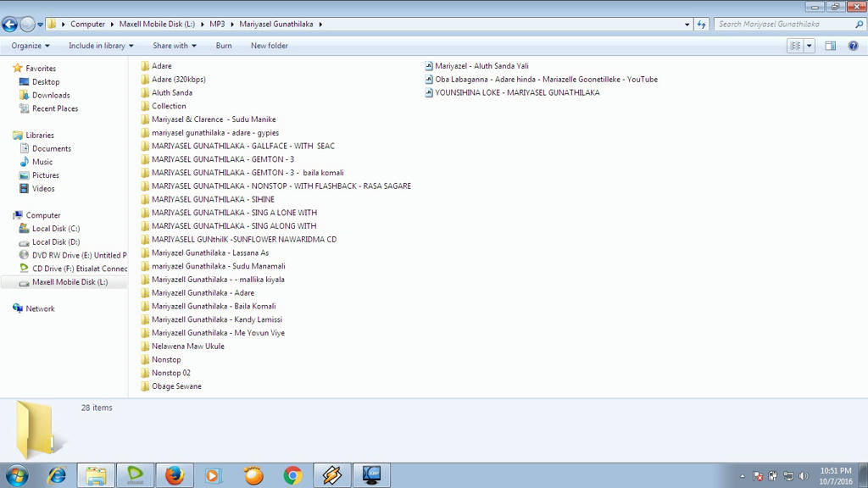Screen dimensions: 868x488
Task: Select Mariyazel - Aluth Sanda Yali file
Action: 481,66
